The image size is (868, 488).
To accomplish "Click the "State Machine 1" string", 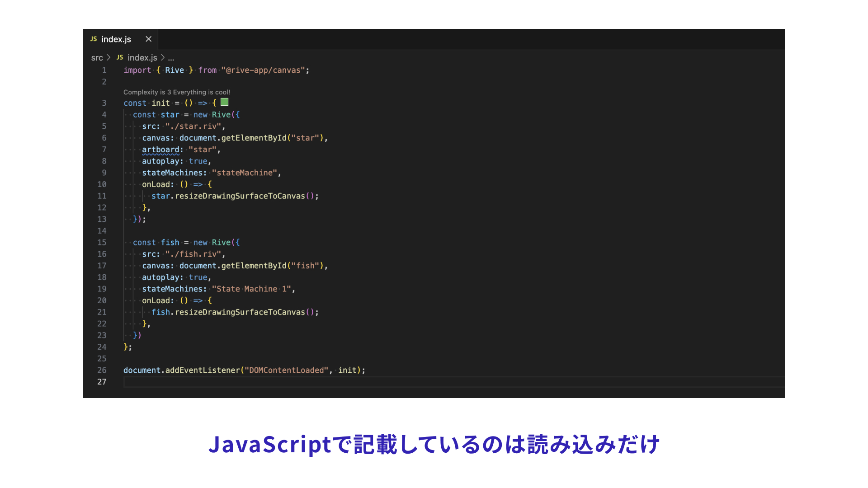I will 251,289.
